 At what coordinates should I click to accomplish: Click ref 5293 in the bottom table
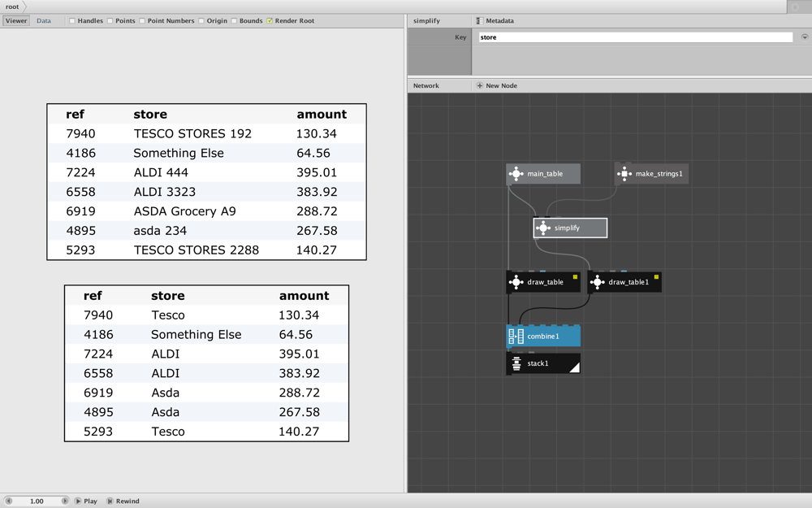98,432
